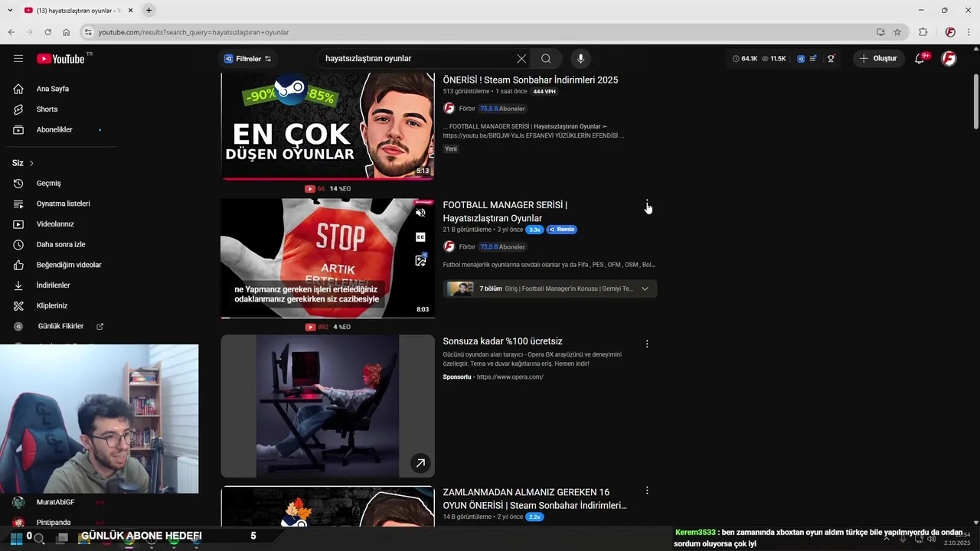
Task: Open YouTube notifications bell
Action: coord(920,59)
